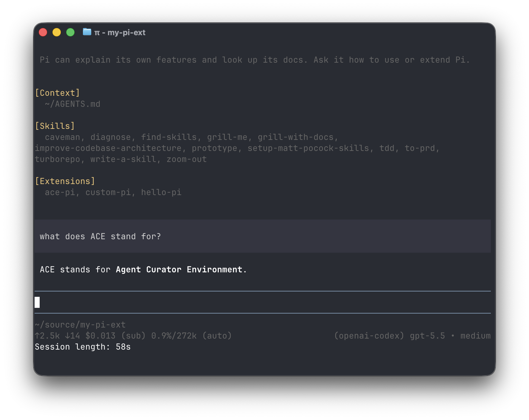Viewport: 529px width, 420px height.
Task: Select the '[Extensions]' heading
Action: (x=65, y=181)
